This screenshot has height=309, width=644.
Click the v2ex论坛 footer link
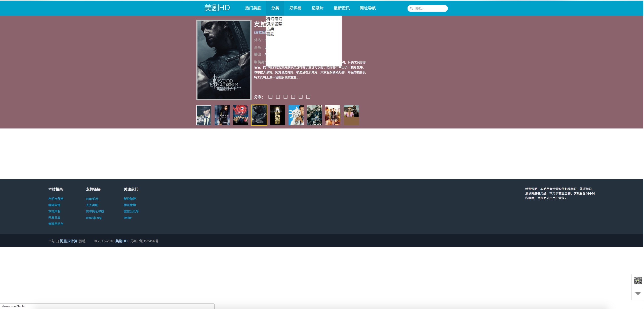click(92, 199)
